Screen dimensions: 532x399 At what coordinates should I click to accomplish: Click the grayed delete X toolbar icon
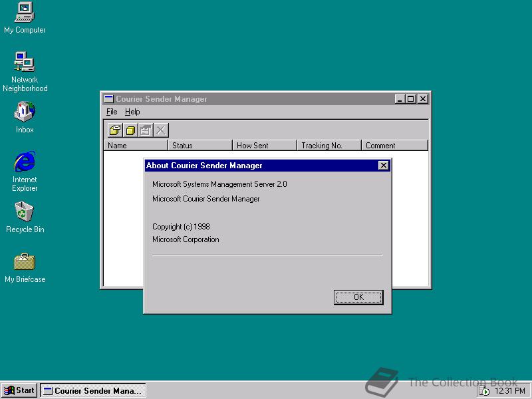[161, 130]
